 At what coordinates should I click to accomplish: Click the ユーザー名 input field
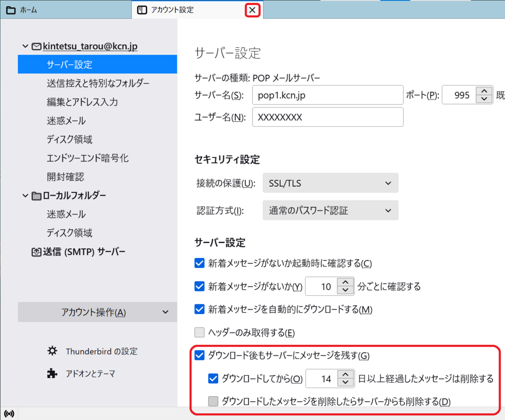click(328, 117)
